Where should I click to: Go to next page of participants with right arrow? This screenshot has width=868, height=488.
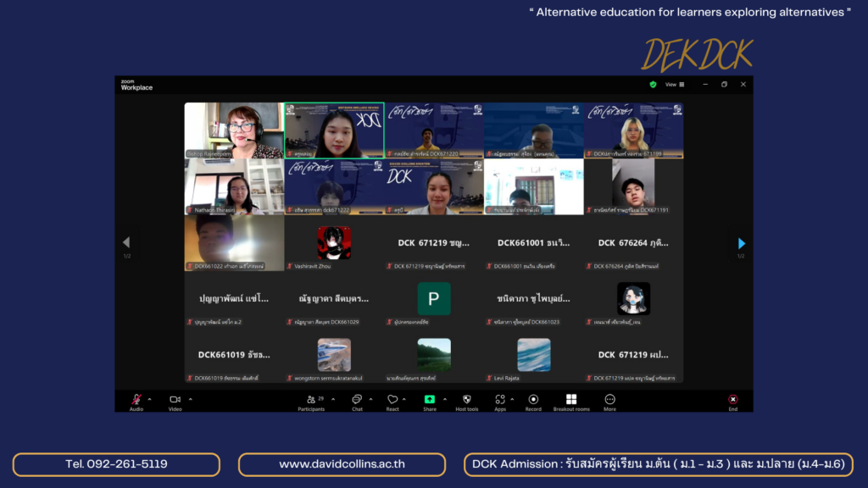[x=742, y=243]
